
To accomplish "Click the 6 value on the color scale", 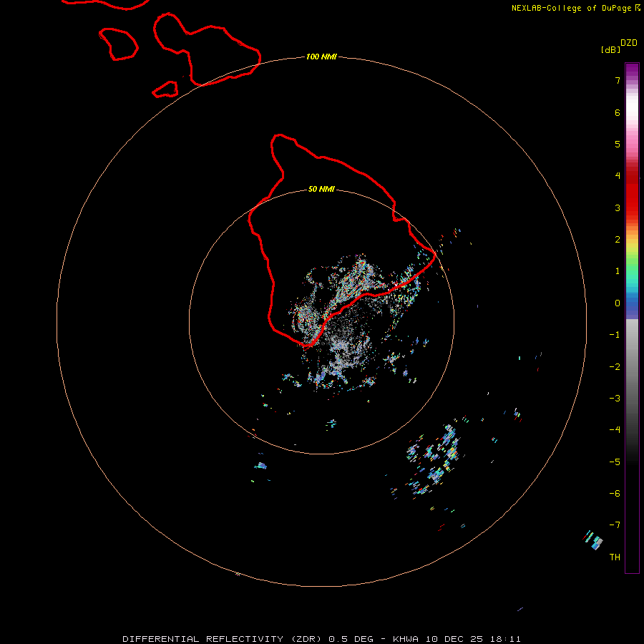I will pos(618,112).
